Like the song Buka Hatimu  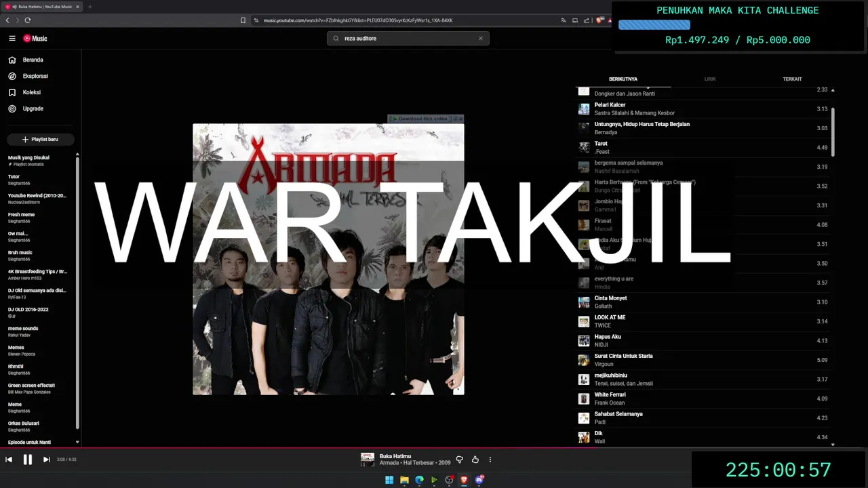475,460
